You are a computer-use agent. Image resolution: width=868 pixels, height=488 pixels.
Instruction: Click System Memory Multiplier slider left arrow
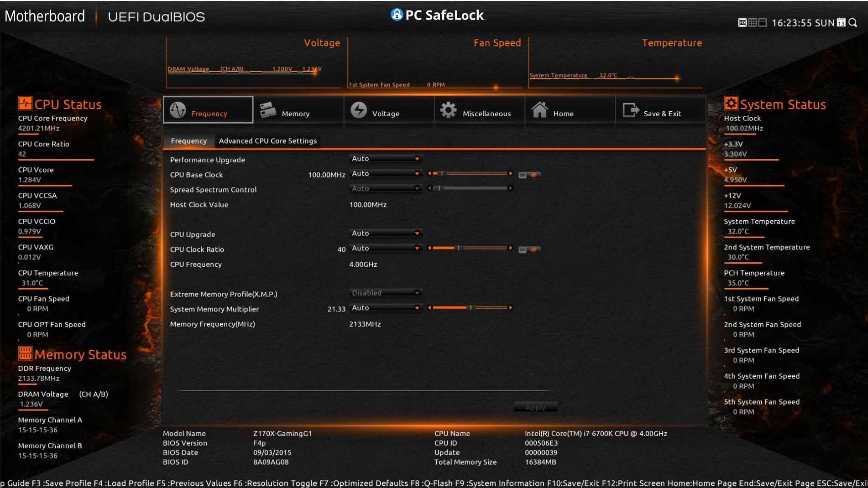point(429,308)
